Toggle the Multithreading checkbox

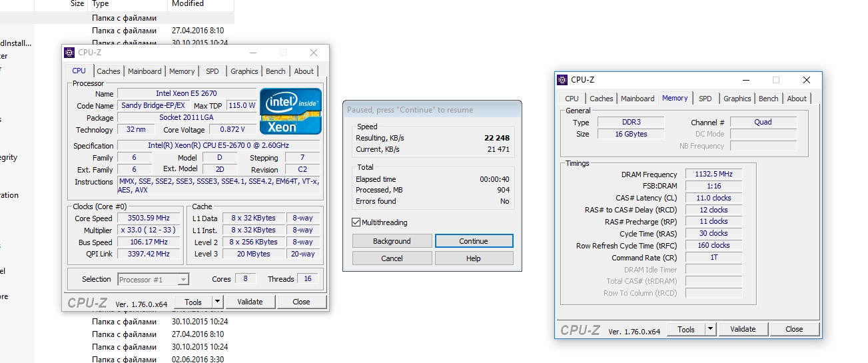pyautogui.click(x=356, y=222)
